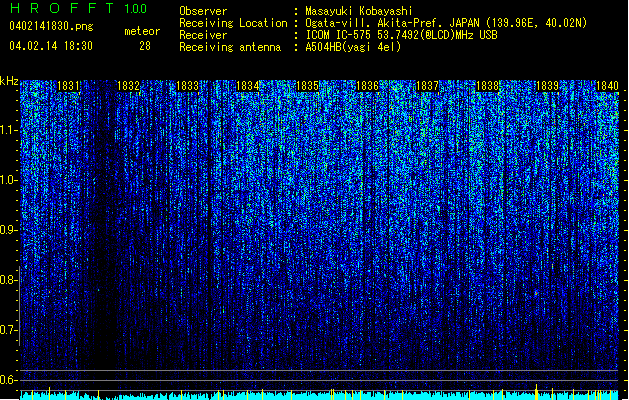Screen dimensions: 629x400
Task: Click the 0.7 kHz axis tick label
Action: coord(8,330)
